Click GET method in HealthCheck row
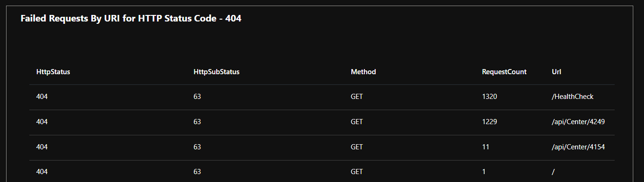 tap(356, 97)
